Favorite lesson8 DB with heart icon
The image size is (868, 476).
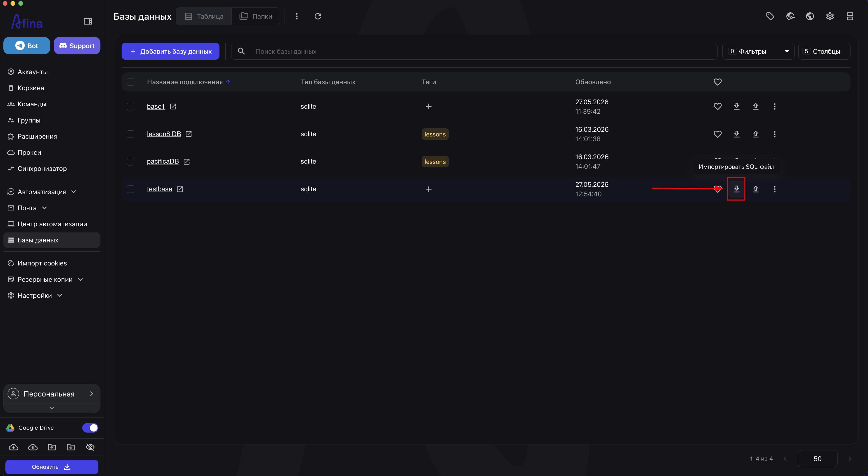[717, 134]
